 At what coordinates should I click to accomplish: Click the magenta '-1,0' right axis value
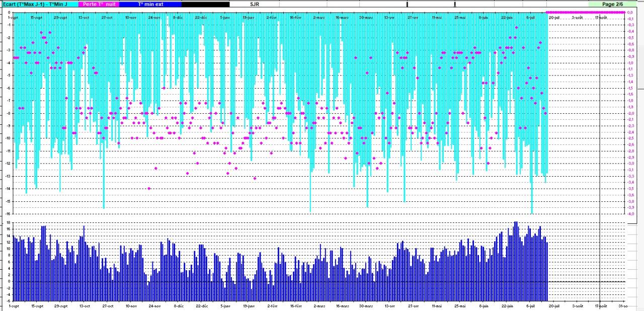629,62
